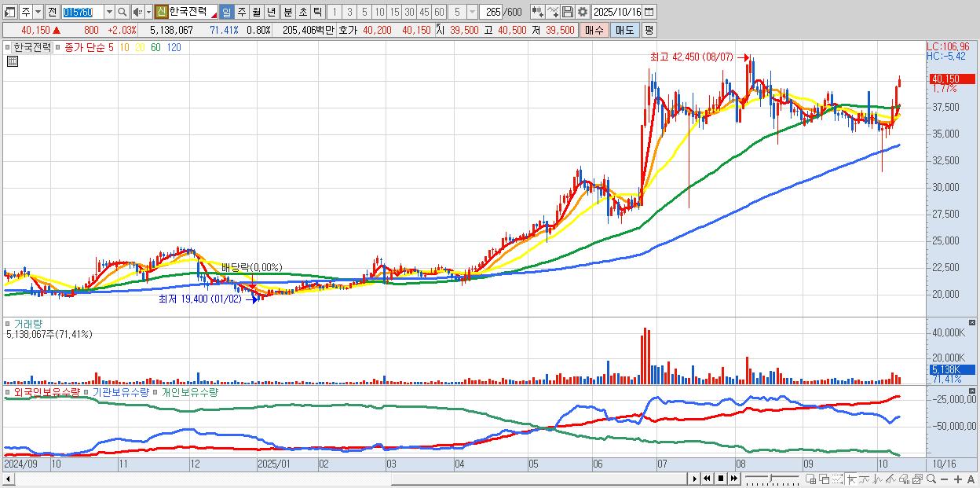This screenshot has height=488, width=980.
Task: Select the 일 daily period button
Action: point(226,12)
